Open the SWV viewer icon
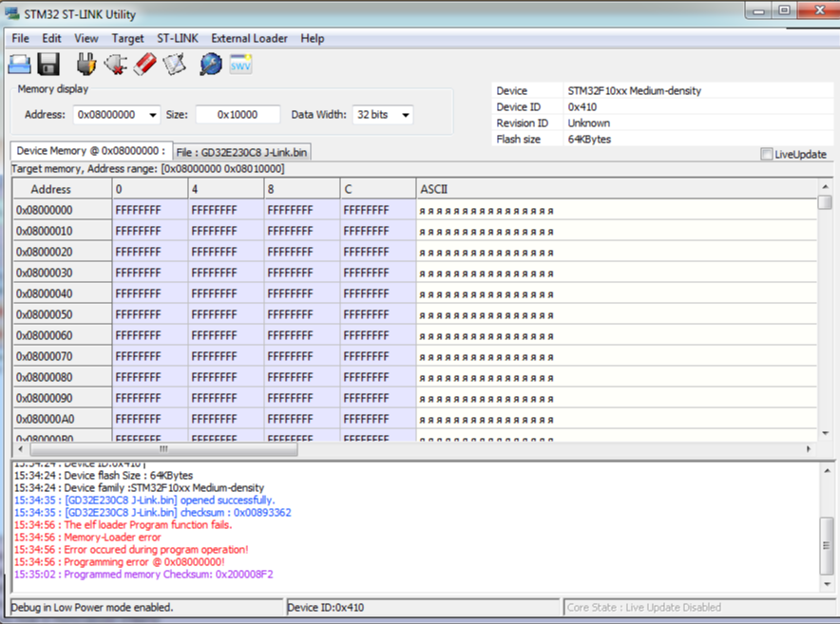The height and width of the screenshot is (624, 840). coord(240,65)
